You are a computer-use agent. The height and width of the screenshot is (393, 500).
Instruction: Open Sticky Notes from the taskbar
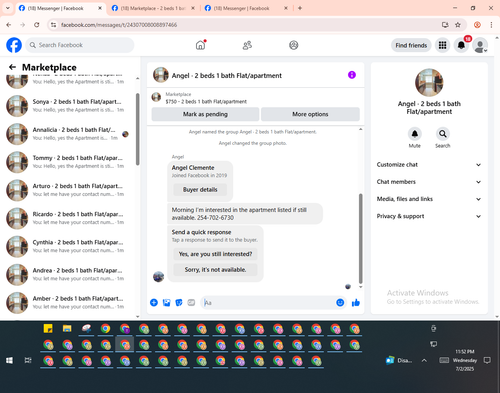[x=48, y=329]
